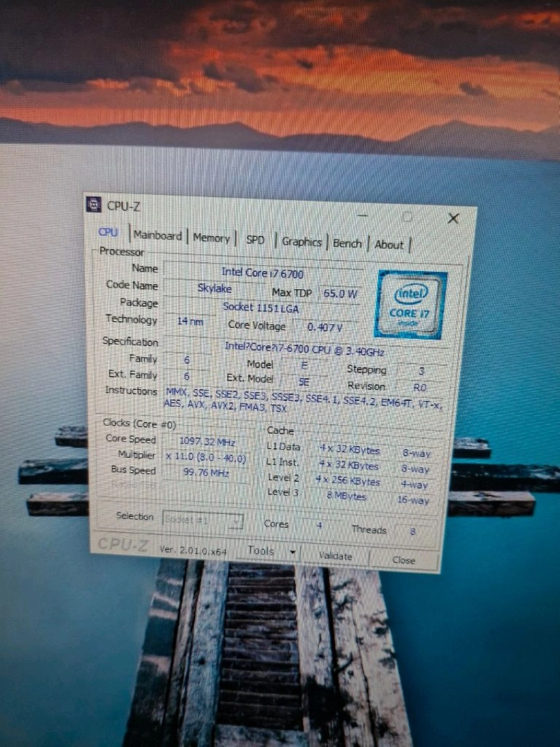
Task: Click the Tools button
Action: (261, 551)
